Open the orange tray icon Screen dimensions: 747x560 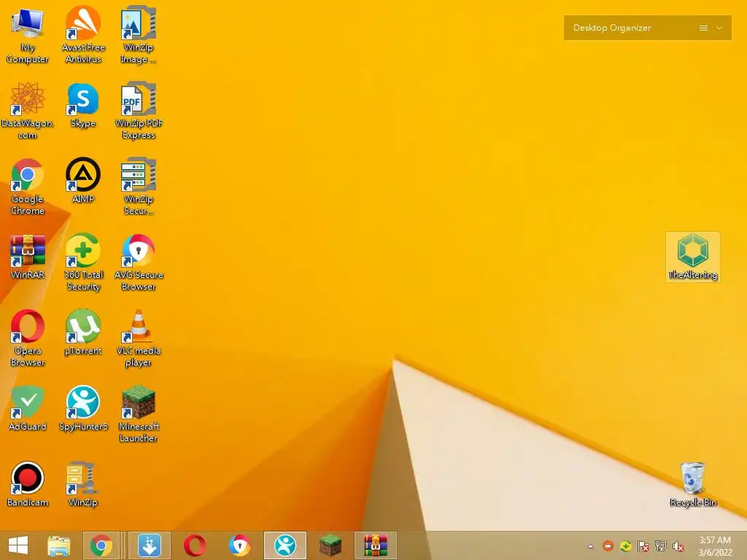tap(608, 546)
